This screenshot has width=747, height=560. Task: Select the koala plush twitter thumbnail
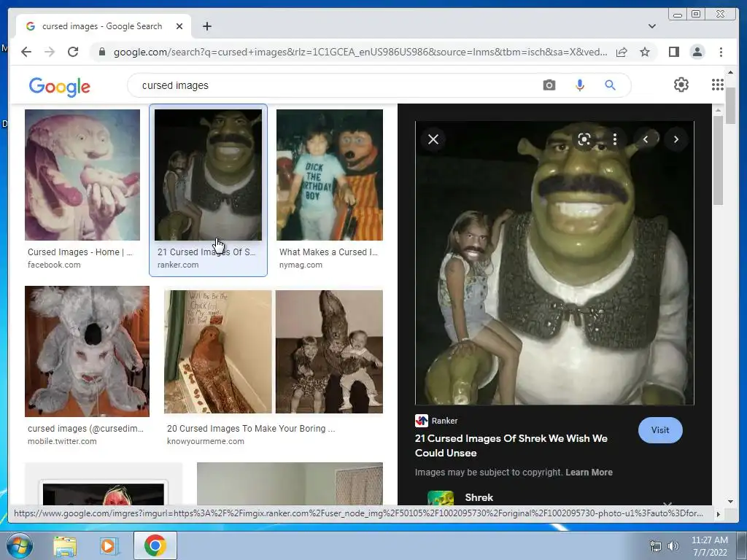click(x=87, y=351)
